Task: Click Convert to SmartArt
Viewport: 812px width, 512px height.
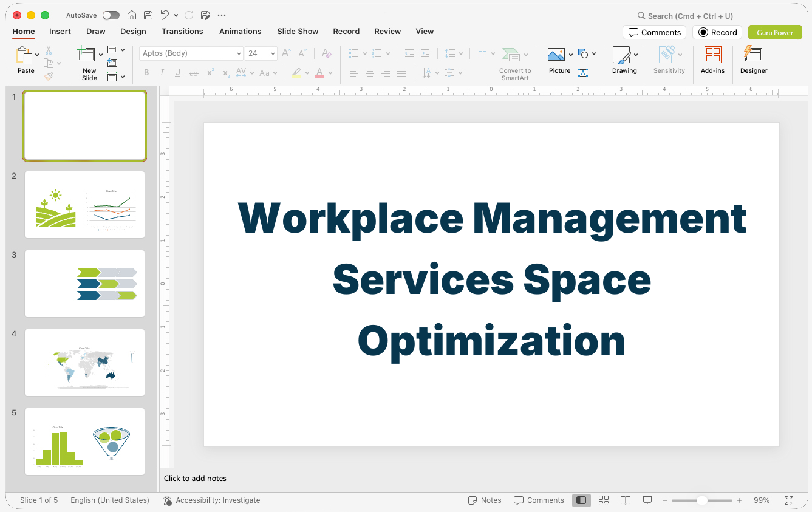Action: pyautogui.click(x=515, y=64)
